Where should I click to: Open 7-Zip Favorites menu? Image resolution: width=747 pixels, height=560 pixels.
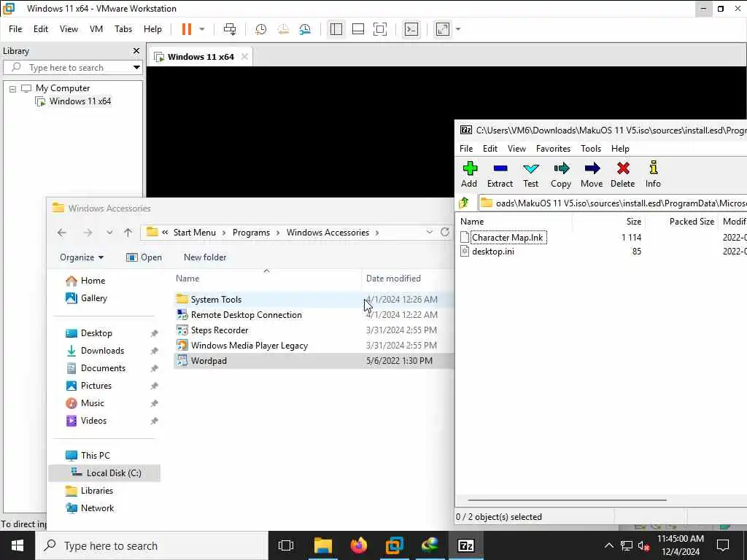(553, 149)
